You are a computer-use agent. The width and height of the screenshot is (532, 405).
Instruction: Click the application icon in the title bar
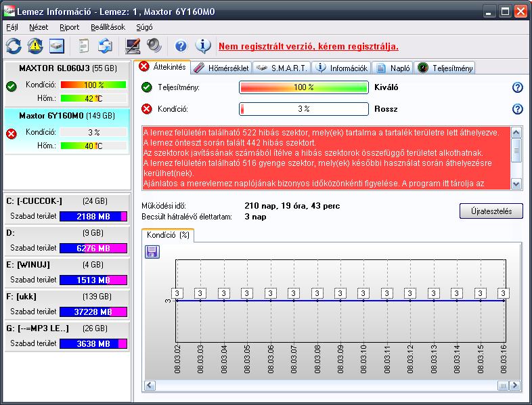tap(9, 12)
